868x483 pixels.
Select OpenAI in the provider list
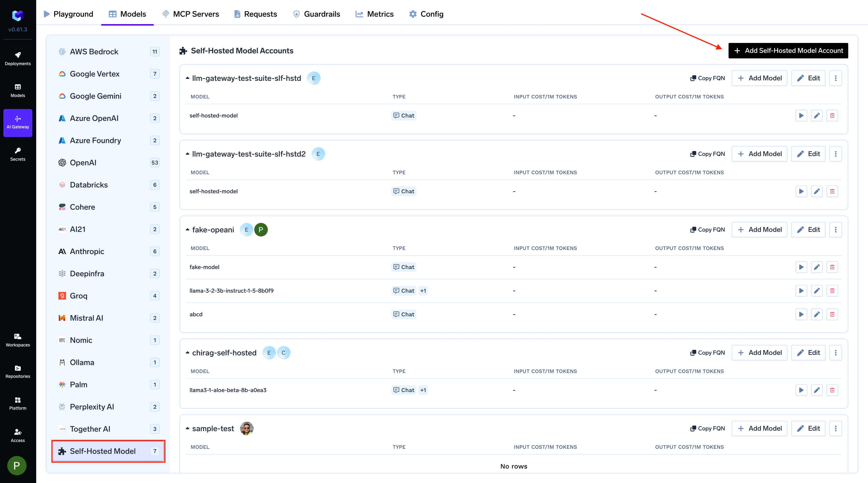coord(84,162)
